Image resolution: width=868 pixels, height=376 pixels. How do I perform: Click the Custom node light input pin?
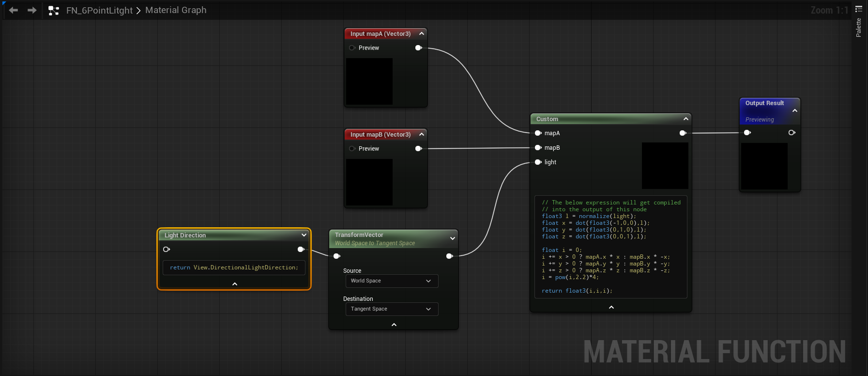pos(538,162)
